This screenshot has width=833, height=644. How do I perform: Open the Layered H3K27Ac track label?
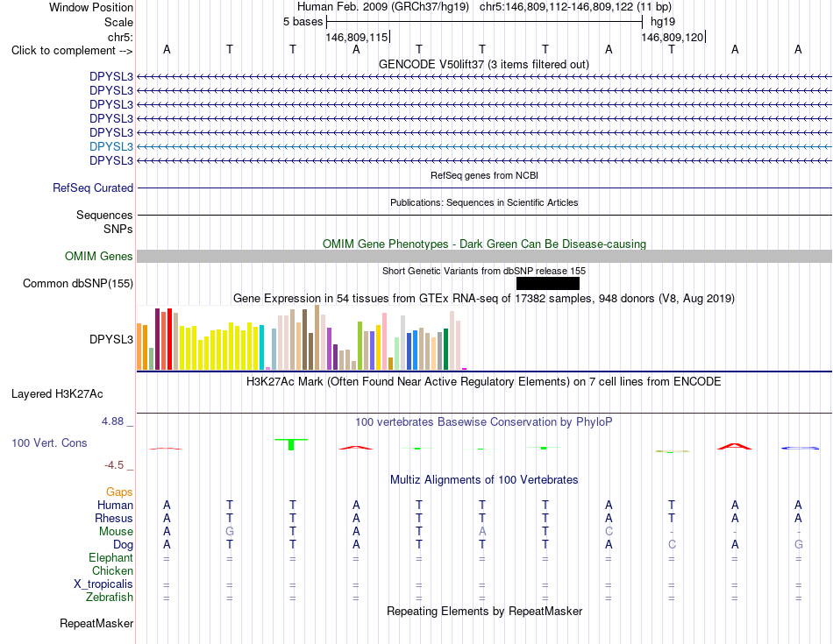57,394
